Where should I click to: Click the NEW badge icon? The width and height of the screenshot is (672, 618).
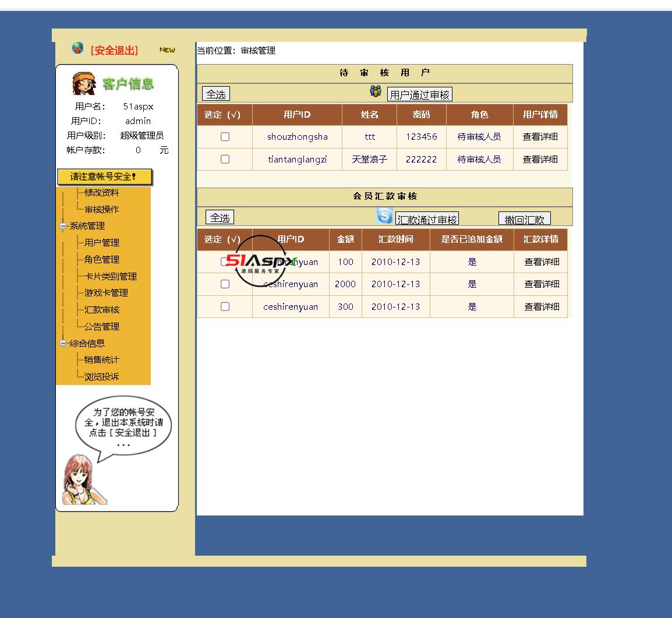(x=167, y=50)
